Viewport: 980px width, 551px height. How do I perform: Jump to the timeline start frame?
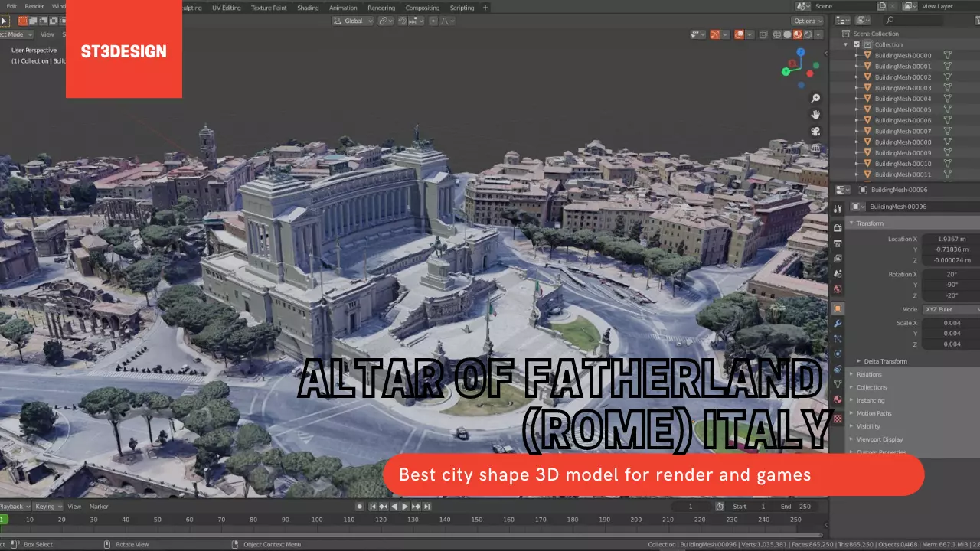point(373,507)
